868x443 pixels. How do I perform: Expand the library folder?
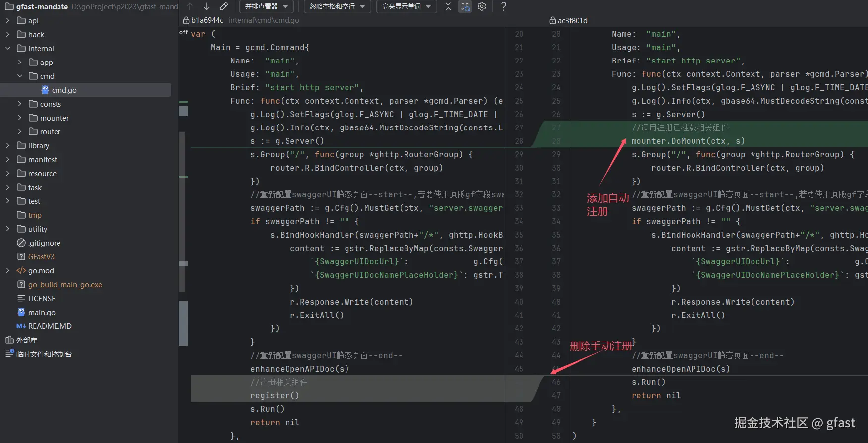(x=7, y=145)
